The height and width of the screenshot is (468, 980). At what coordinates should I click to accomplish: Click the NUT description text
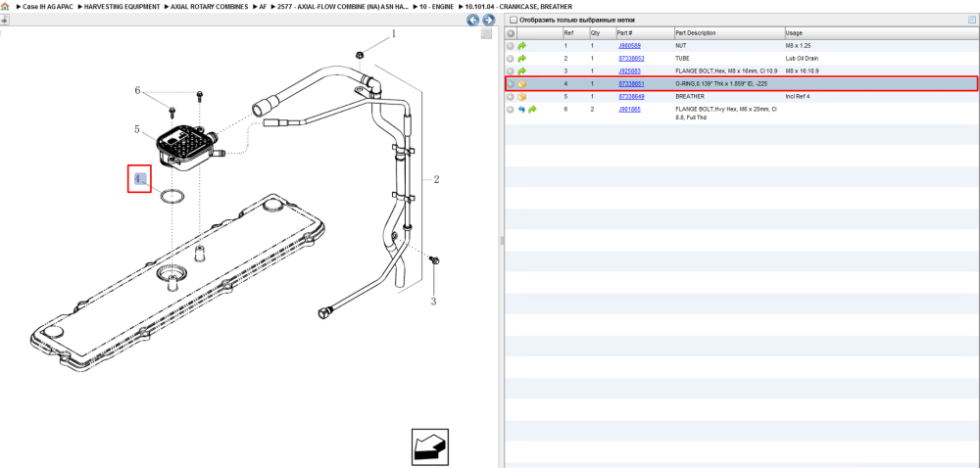[x=681, y=46]
